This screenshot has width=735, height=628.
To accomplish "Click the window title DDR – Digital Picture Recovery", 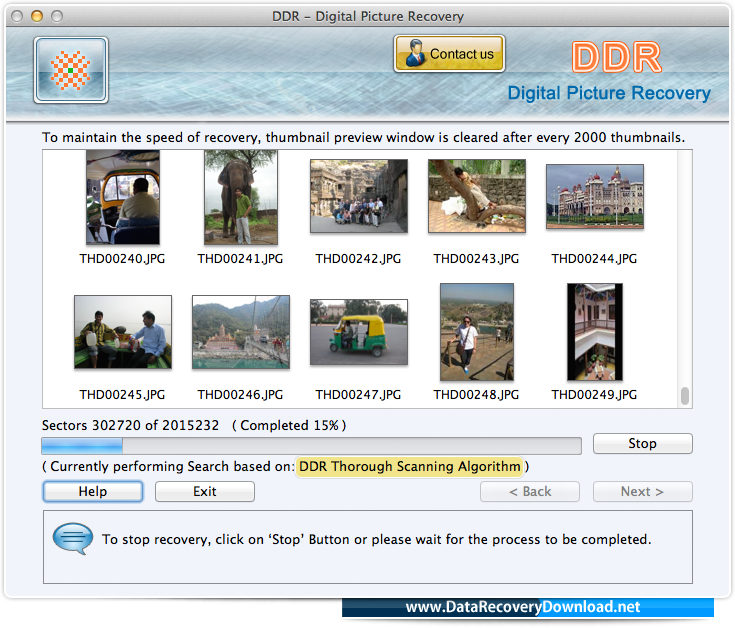I will tap(368, 16).
